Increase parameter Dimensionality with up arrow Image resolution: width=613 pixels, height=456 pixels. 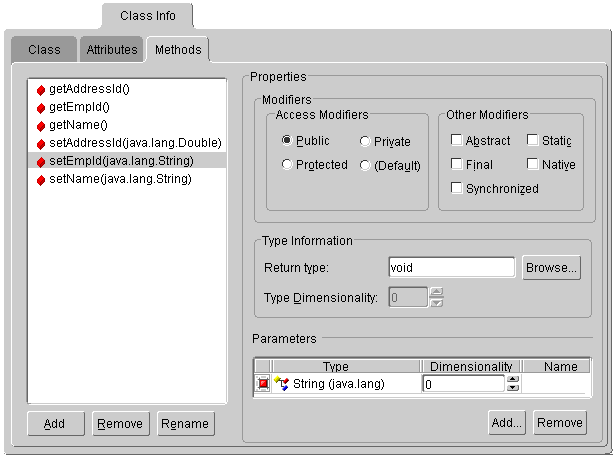(x=513, y=379)
